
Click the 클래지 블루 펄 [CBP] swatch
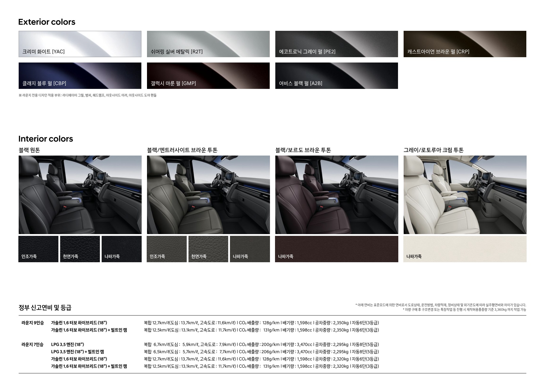point(80,76)
